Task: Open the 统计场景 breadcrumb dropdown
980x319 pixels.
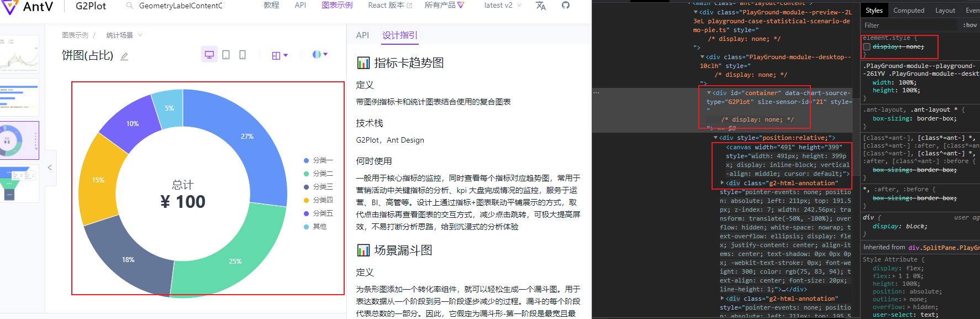Action: [124, 35]
